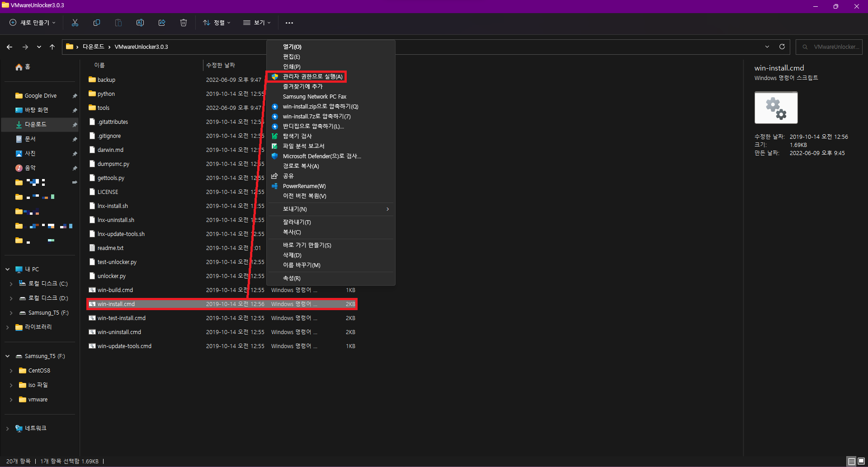Open the 새로 만들기 dropdown
The image size is (868, 467).
tap(33, 23)
